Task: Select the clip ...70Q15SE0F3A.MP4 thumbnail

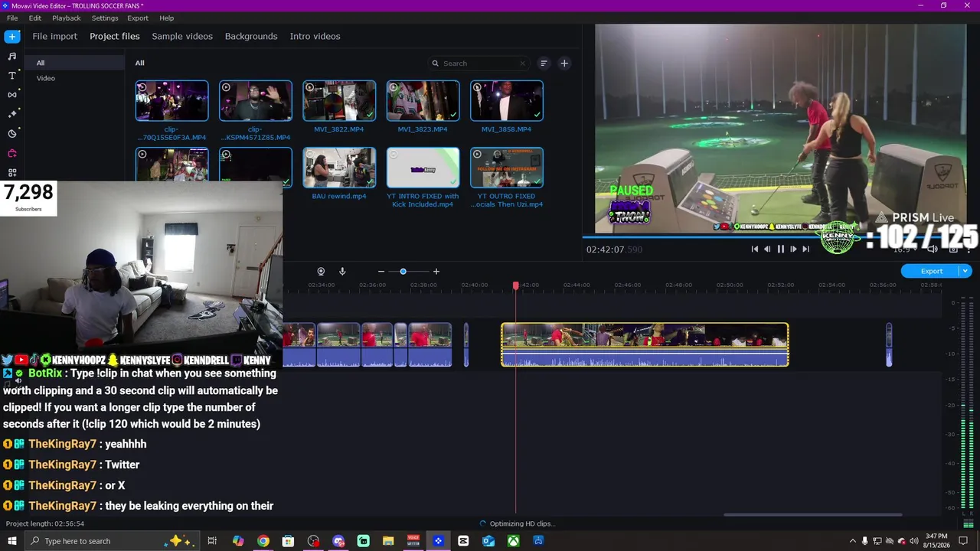Action: 171,100
